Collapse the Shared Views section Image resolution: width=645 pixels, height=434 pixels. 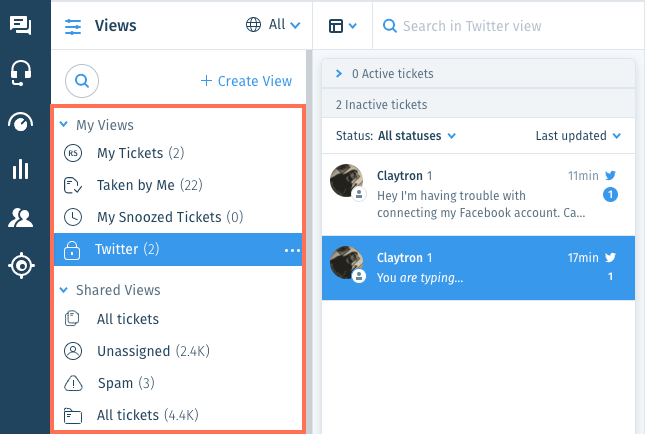64,290
